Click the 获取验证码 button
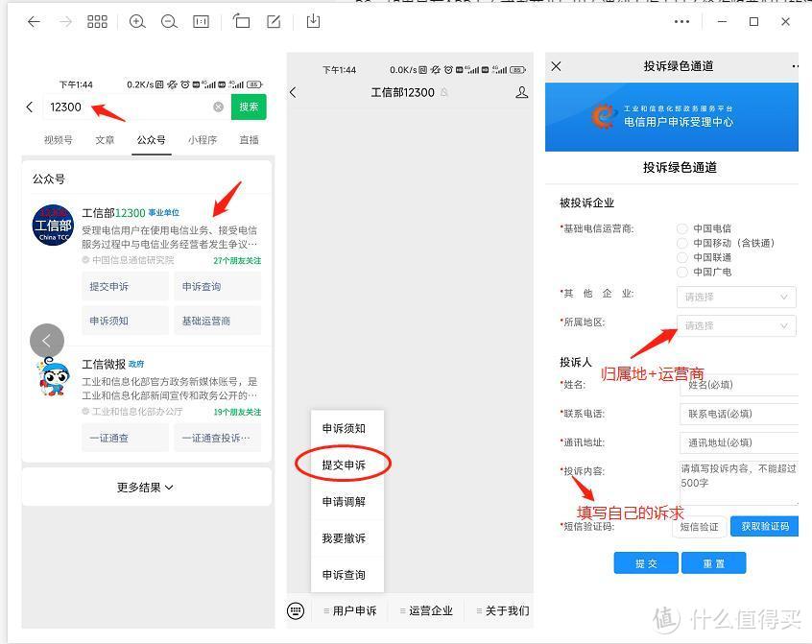812x644 pixels. [x=764, y=527]
